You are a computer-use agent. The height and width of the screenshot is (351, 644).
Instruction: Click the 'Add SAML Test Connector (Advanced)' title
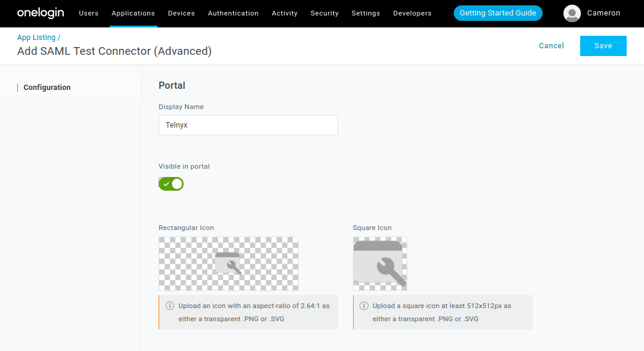(114, 51)
